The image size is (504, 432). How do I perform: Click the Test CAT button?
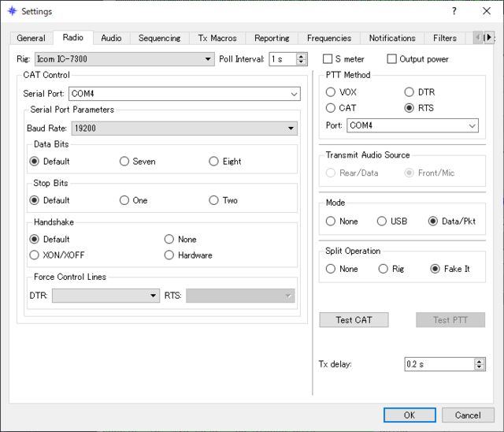tap(354, 320)
